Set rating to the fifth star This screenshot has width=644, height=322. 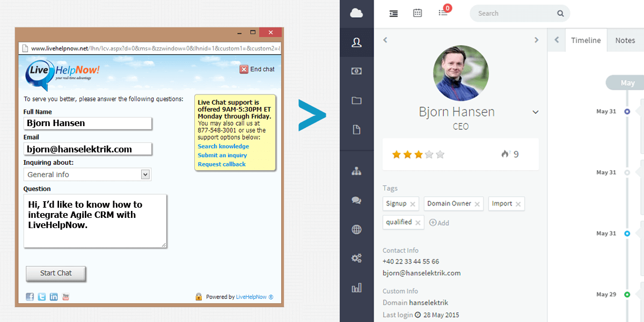[440, 155]
